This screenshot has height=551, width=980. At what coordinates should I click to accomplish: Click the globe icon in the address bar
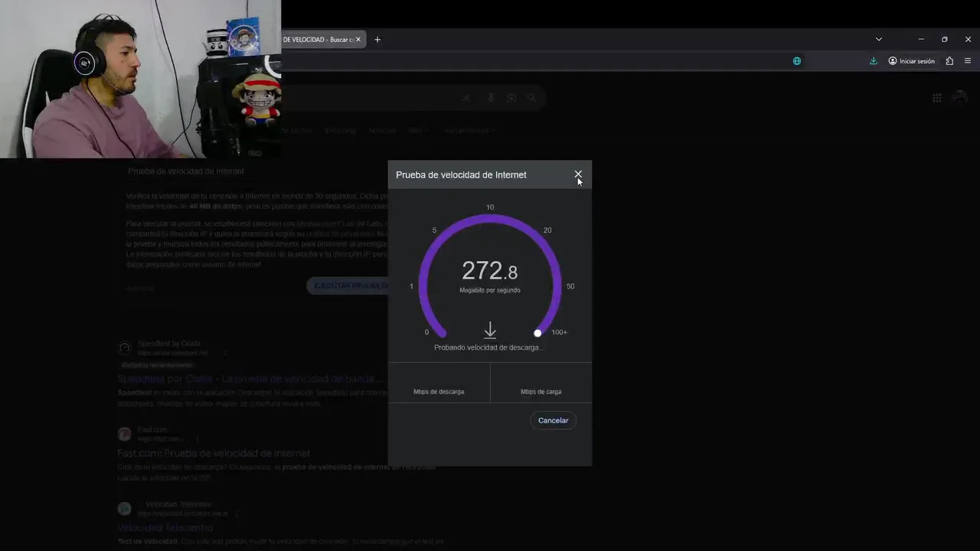(797, 61)
